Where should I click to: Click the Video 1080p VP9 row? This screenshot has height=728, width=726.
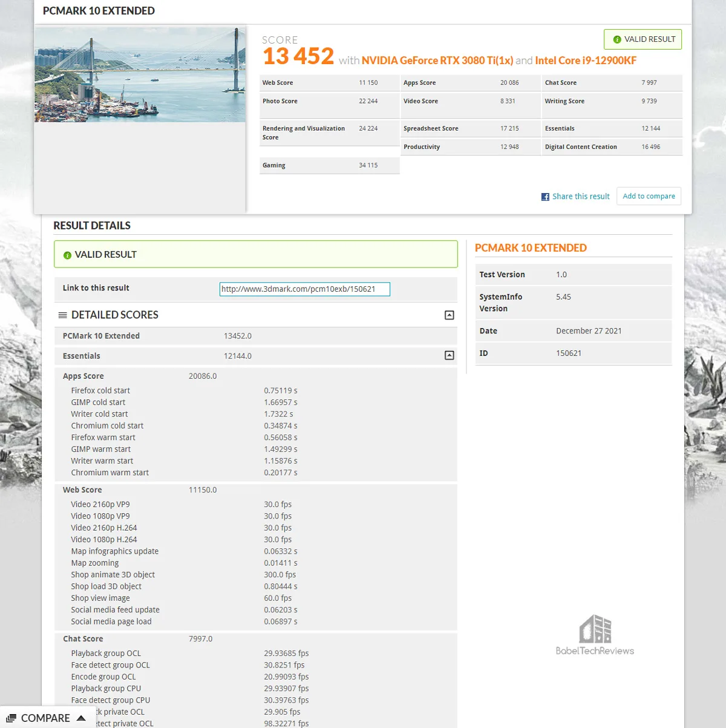point(256,516)
